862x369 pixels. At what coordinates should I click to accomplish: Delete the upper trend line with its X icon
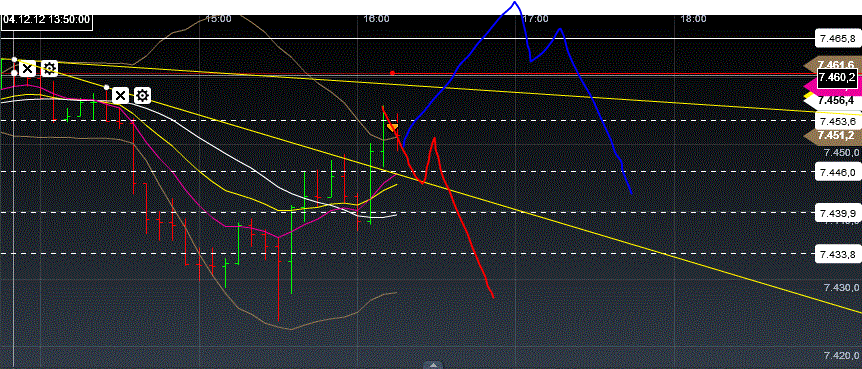tap(27, 69)
